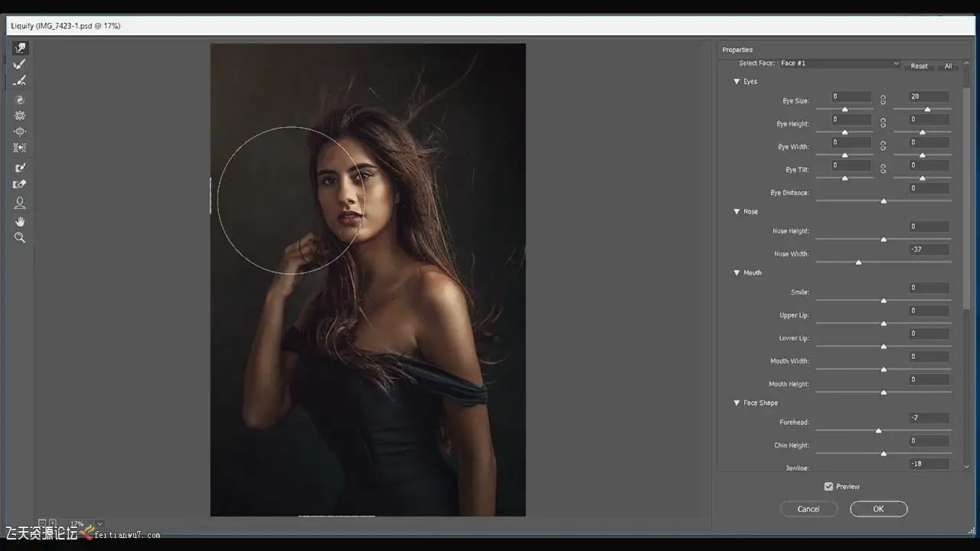Select the Reconstruct tool
Image resolution: width=980 pixels, height=551 pixels.
point(20,64)
